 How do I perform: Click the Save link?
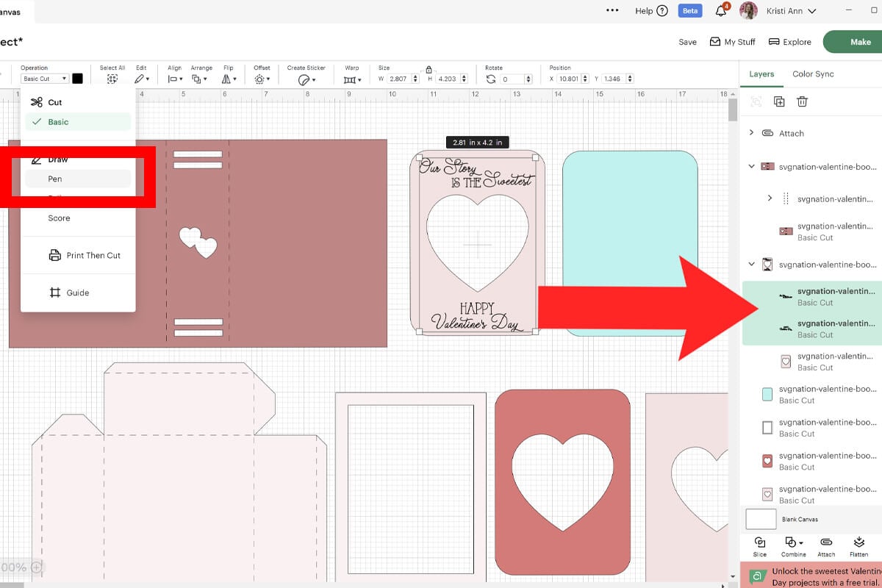(687, 42)
